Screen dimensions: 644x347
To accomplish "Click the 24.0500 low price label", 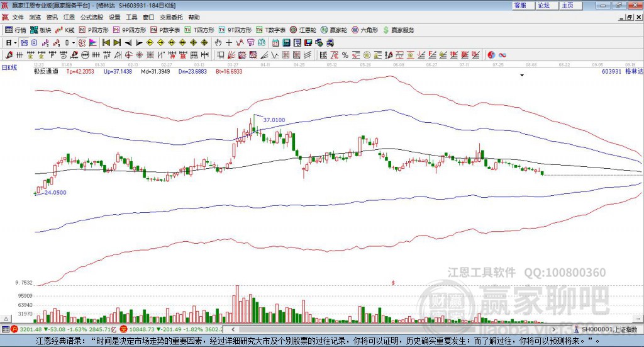I will (55, 193).
